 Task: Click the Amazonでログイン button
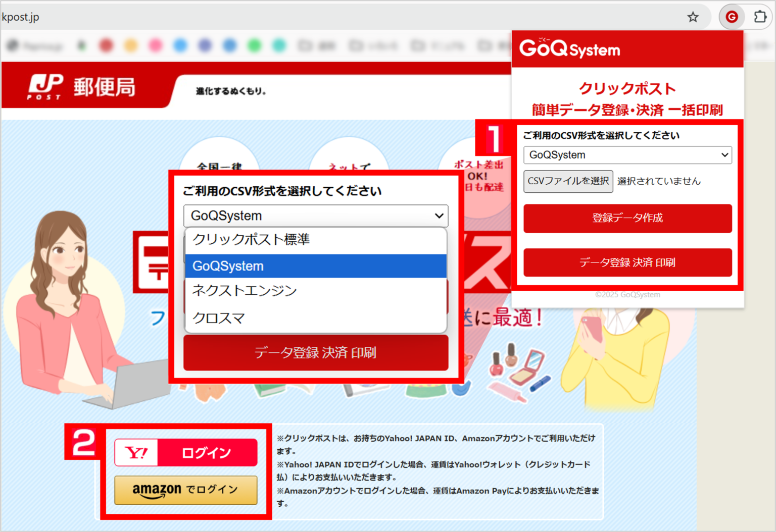pyautogui.click(x=185, y=490)
